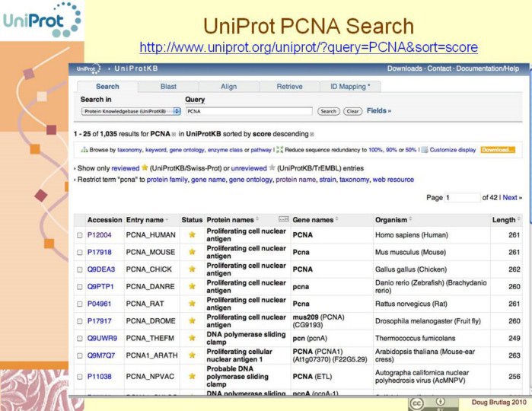Click the orange Download button
The height and width of the screenshot is (411, 532).
(497, 150)
